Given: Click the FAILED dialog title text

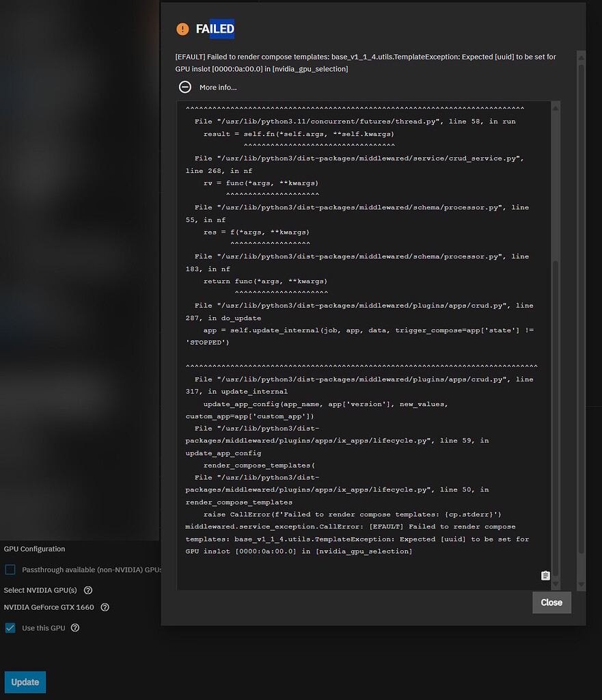Looking at the screenshot, I should [x=215, y=29].
